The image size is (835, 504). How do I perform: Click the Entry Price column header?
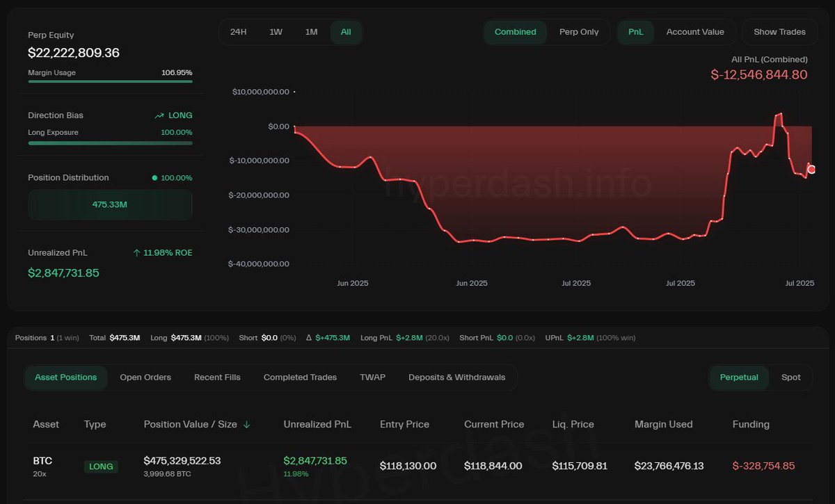coord(404,424)
